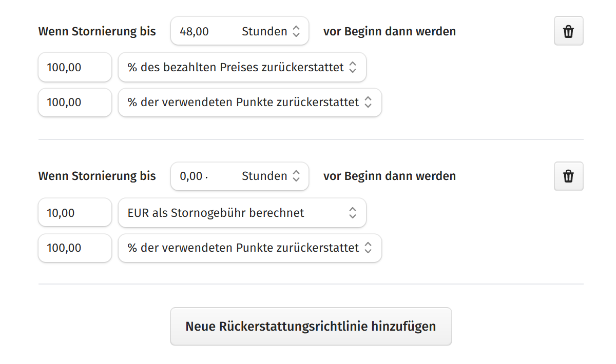Open the second rule's verwendeten Punkte dropdown
616x364 pixels.
[x=249, y=248]
